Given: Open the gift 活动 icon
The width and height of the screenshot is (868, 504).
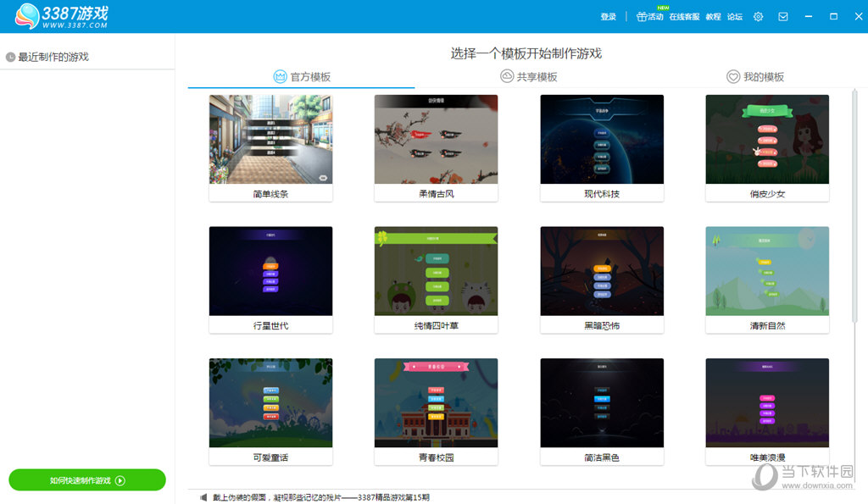Looking at the screenshot, I should pyautogui.click(x=642, y=17).
